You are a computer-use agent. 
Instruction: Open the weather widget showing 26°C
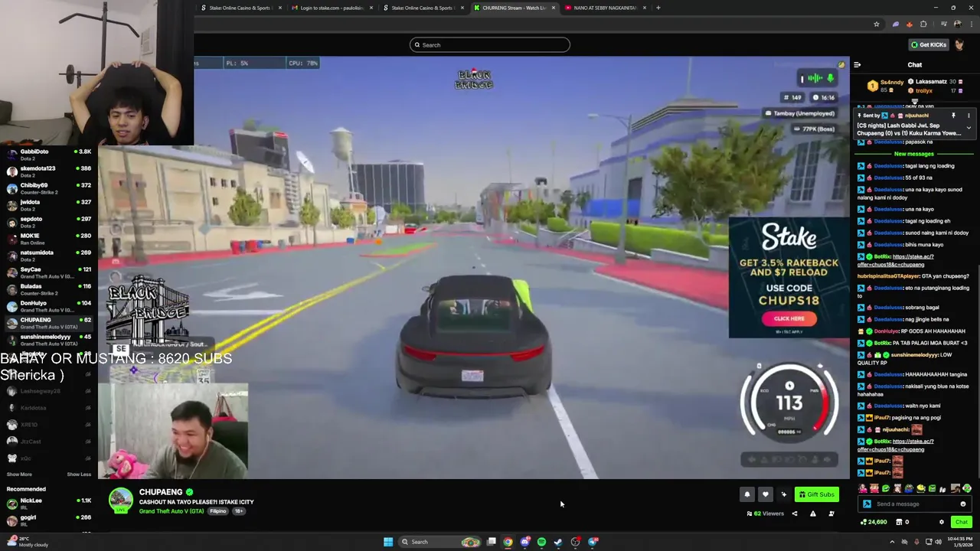[x=26, y=542]
